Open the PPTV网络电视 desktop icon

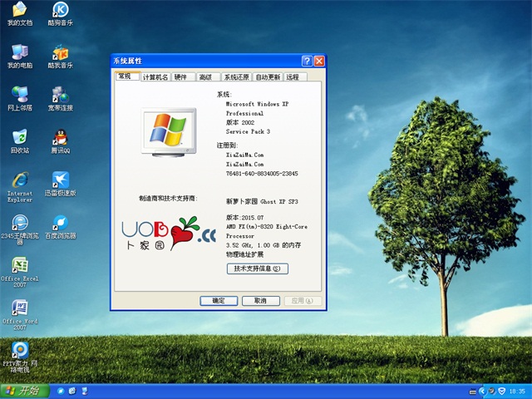click(x=19, y=351)
